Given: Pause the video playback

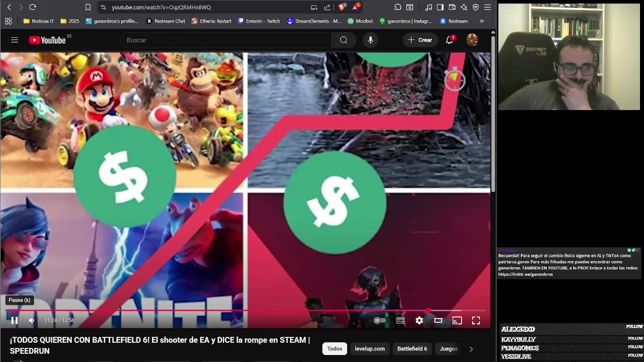Looking at the screenshot, I should pos(15,320).
